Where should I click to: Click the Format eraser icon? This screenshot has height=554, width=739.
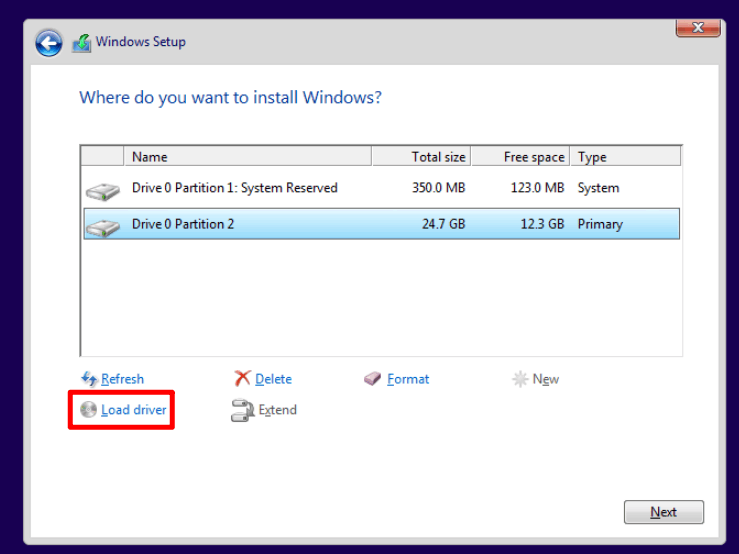click(x=372, y=379)
